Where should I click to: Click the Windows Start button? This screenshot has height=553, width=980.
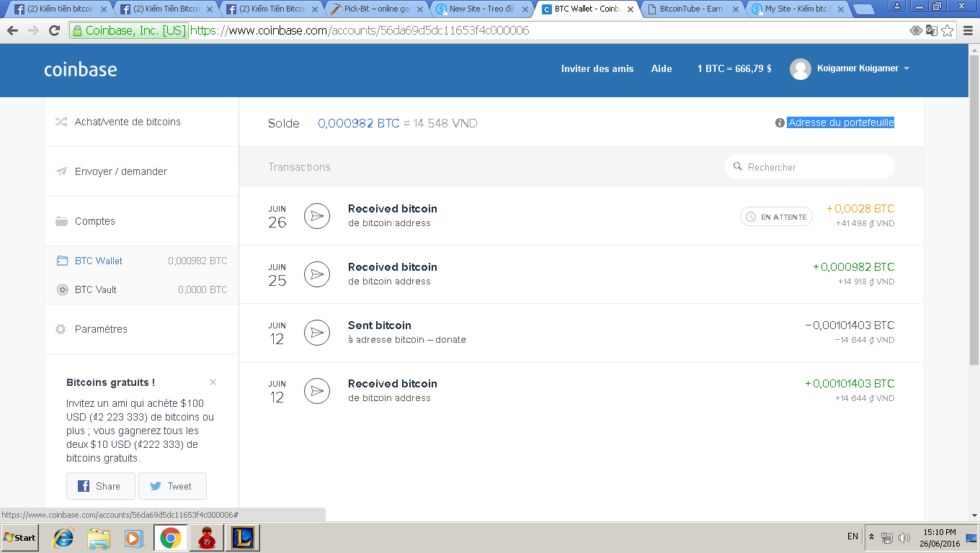(x=20, y=538)
